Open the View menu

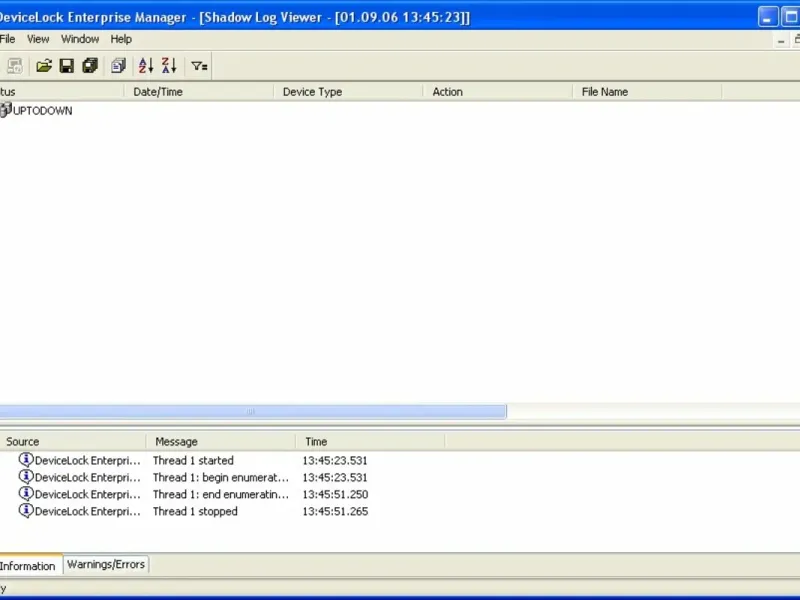[x=38, y=39]
